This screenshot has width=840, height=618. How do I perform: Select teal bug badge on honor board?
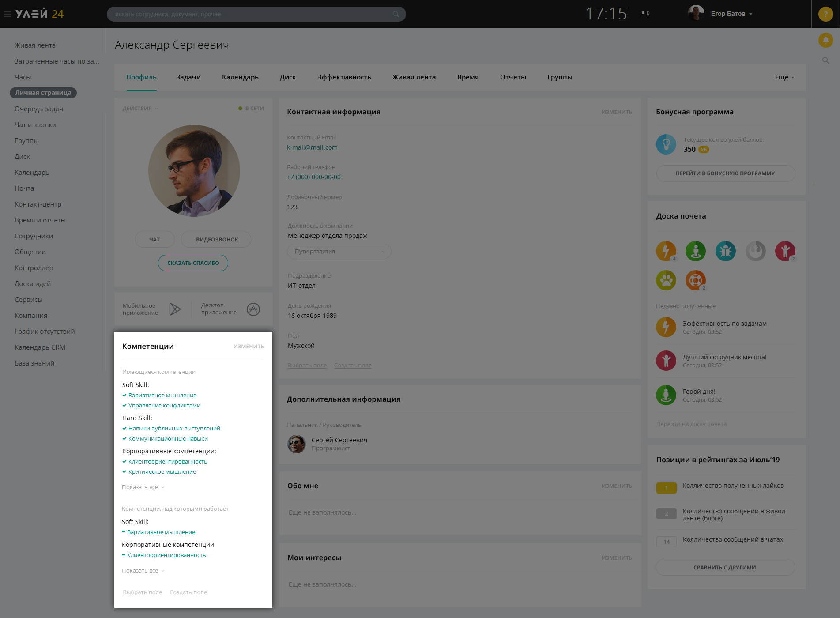726,251
